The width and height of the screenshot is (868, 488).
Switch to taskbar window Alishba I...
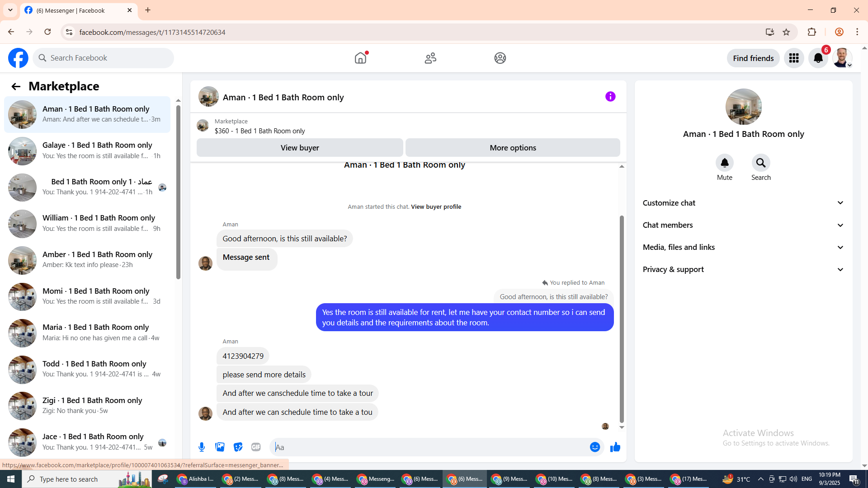tap(196, 479)
